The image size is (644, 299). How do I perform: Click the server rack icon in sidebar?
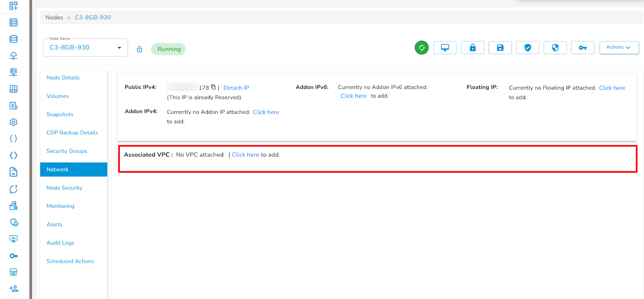click(13, 22)
